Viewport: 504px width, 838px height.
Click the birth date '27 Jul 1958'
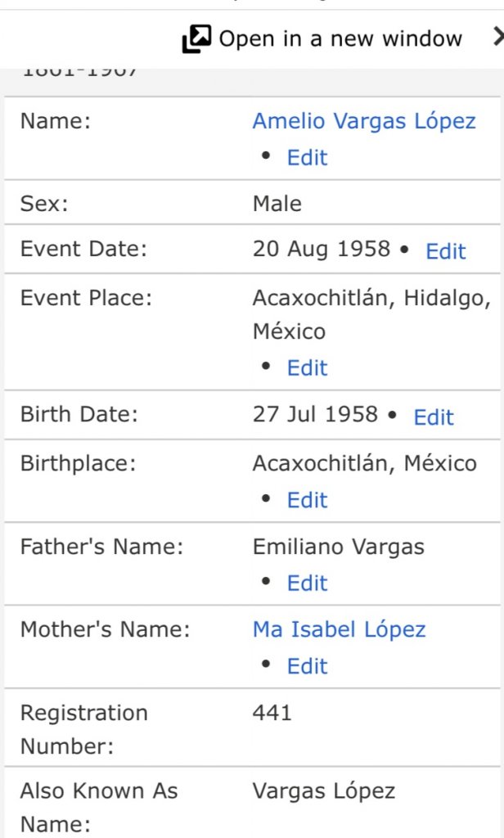(x=315, y=414)
